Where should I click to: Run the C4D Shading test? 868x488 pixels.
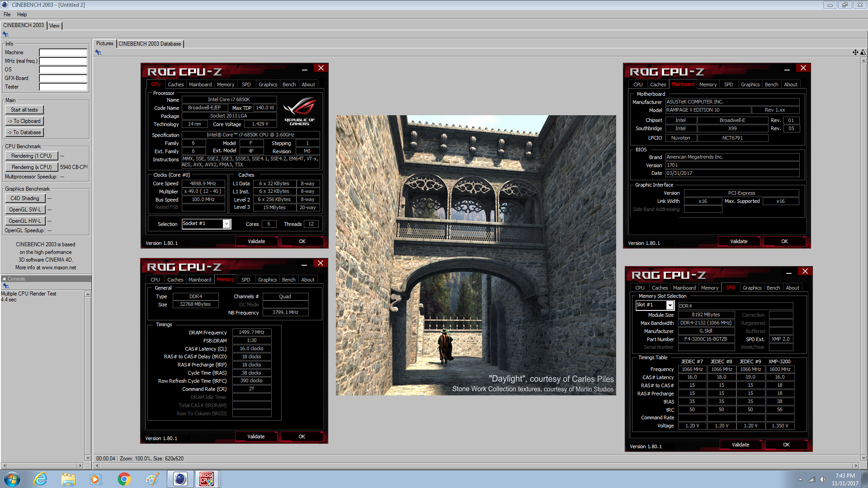pyautogui.click(x=25, y=198)
